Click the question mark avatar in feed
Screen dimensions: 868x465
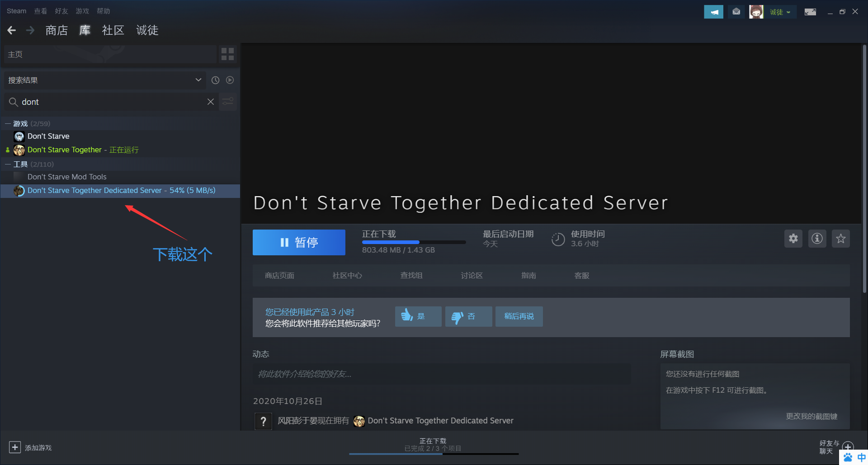pos(263,421)
